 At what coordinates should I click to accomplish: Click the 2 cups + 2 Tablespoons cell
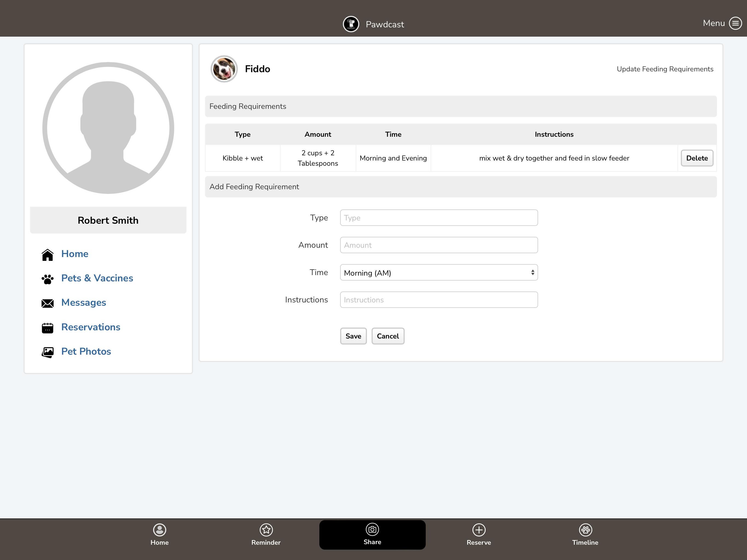coord(318,158)
